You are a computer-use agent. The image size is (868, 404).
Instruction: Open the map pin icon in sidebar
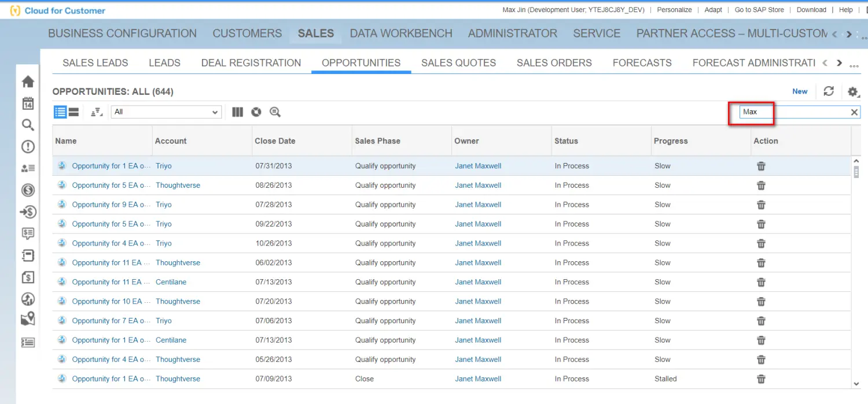point(28,320)
